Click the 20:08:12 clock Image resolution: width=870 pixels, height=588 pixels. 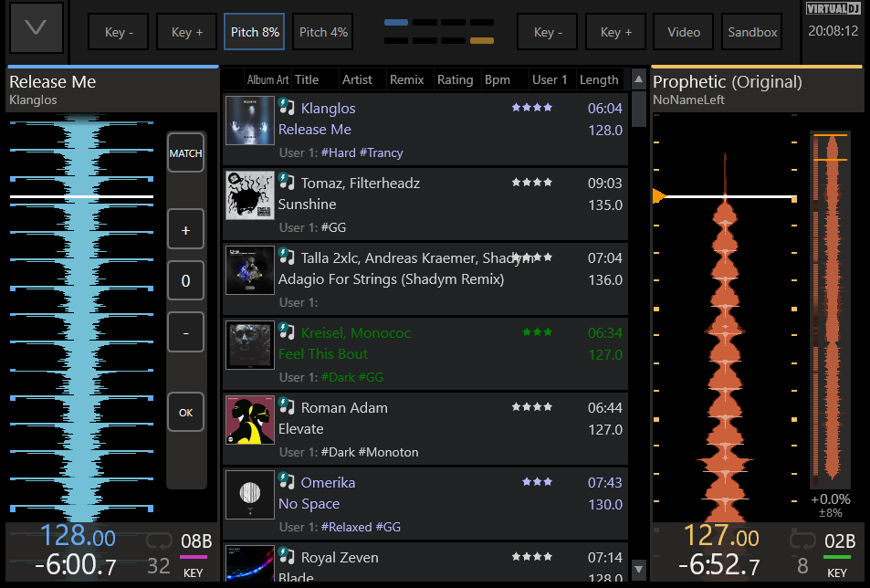pyautogui.click(x=833, y=31)
